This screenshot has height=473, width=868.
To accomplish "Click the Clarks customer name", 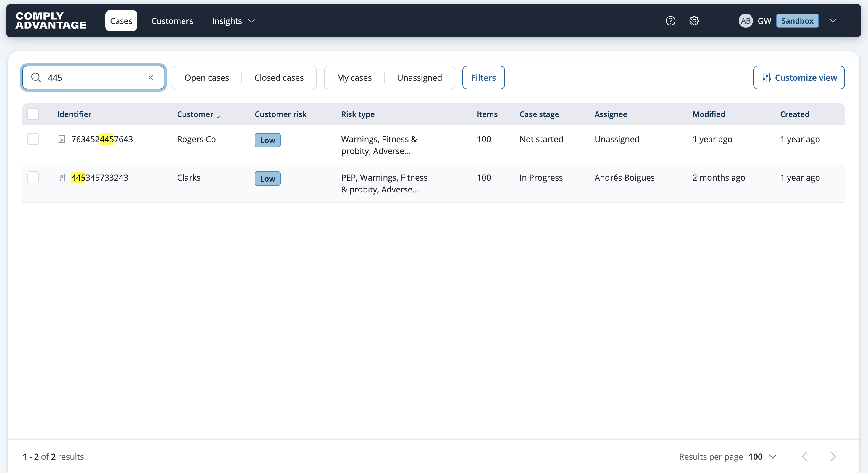I will [189, 177].
